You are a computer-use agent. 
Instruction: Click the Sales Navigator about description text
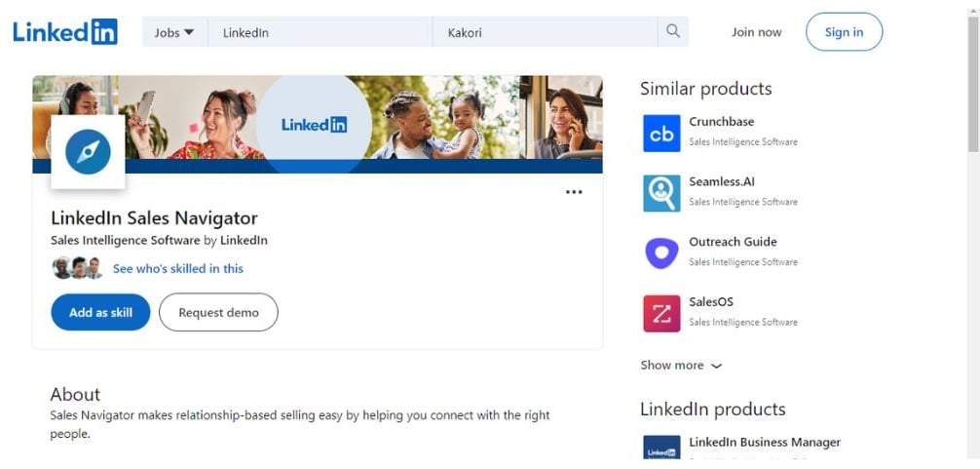300,424
